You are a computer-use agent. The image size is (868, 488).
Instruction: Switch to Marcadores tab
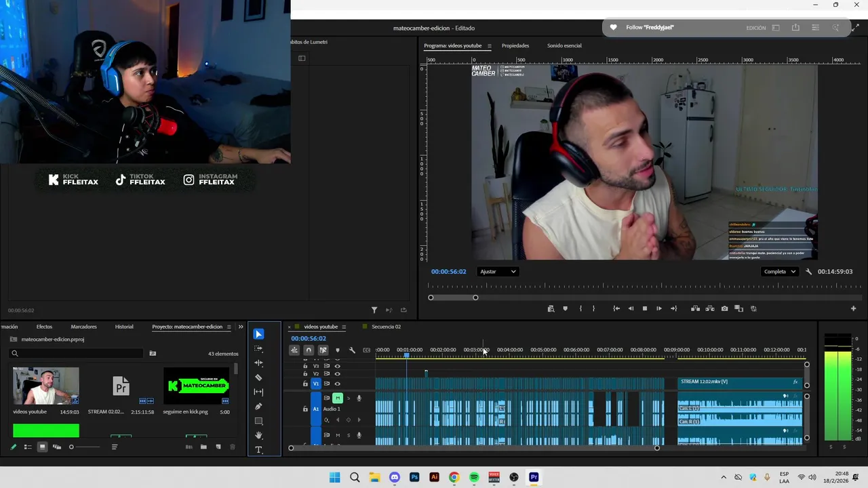83,327
